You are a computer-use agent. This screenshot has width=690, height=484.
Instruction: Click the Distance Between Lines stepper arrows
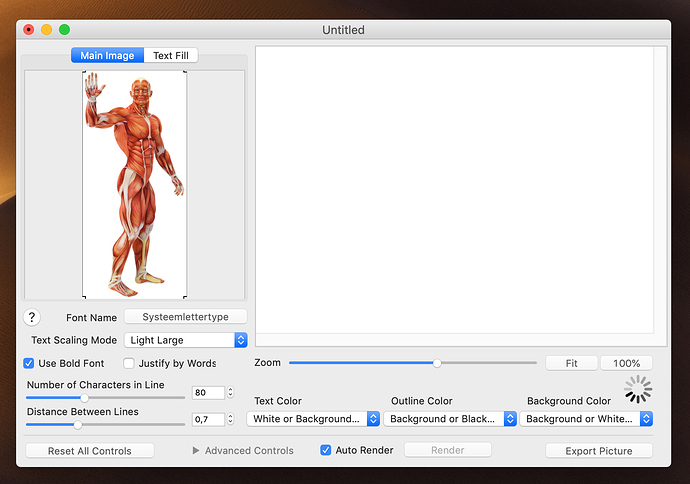(231, 419)
